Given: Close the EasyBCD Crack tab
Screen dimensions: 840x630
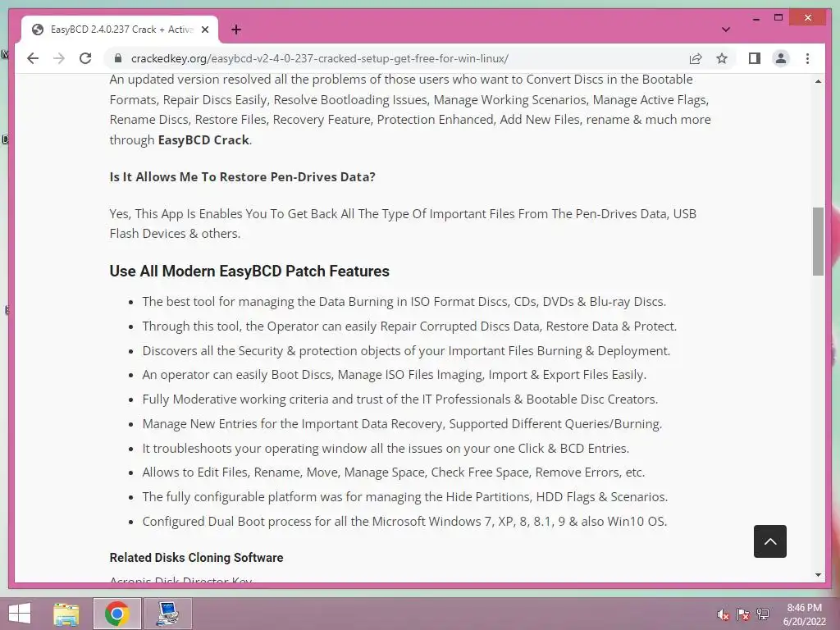Looking at the screenshot, I should click(x=204, y=30).
